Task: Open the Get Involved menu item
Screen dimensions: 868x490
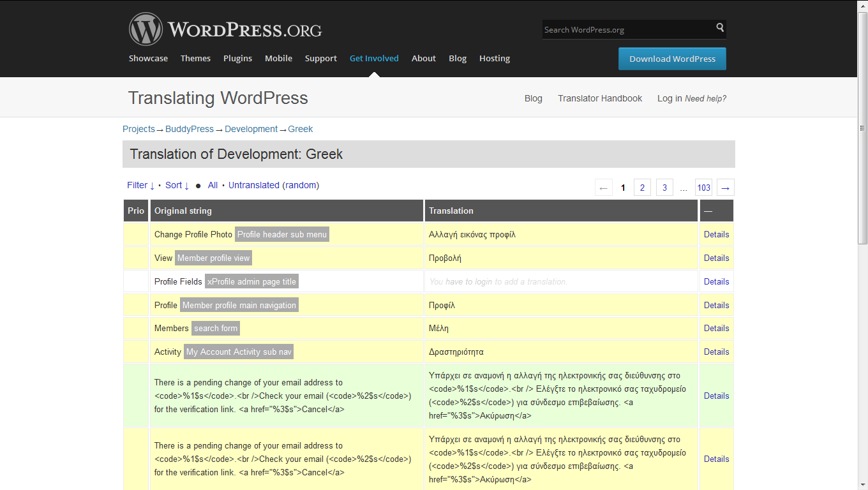Action: 374,58
